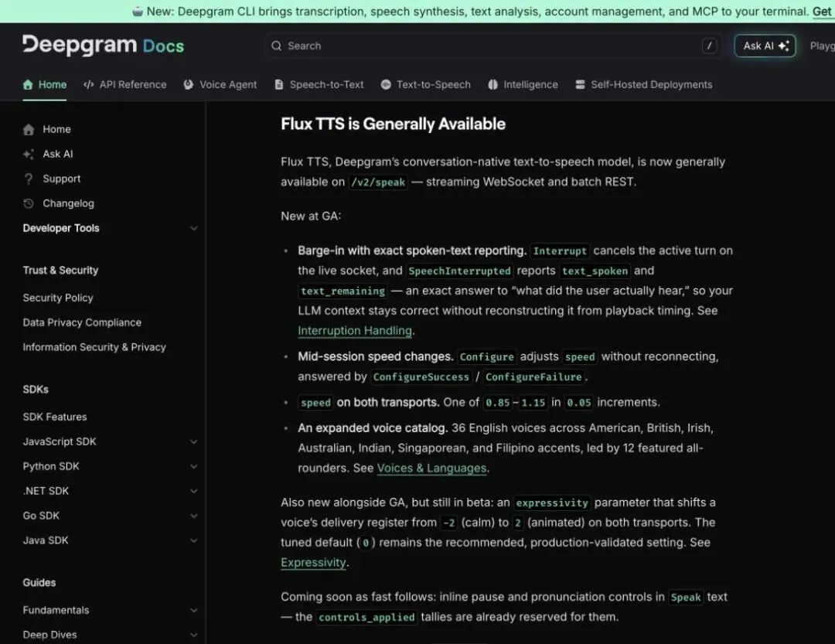835x644 pixels.
Task: Open the .NET SDK entry
Action: pos(46,491)
